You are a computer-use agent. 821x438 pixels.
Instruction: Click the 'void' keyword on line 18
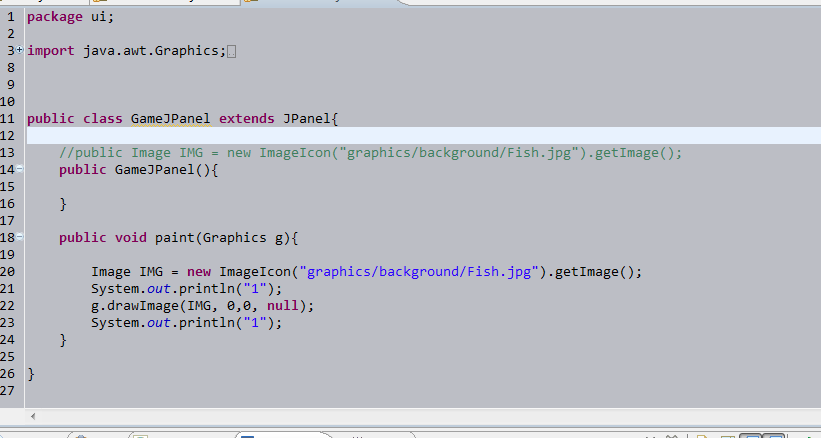131,238
